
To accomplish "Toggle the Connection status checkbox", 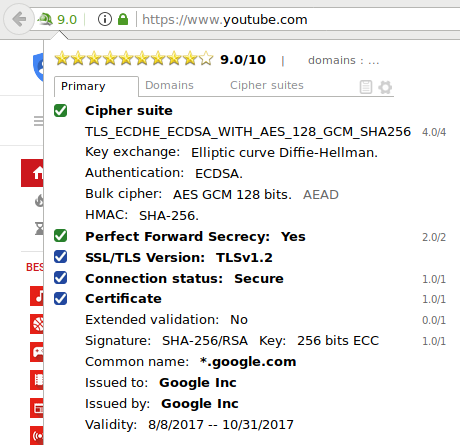I will [61, 278].
